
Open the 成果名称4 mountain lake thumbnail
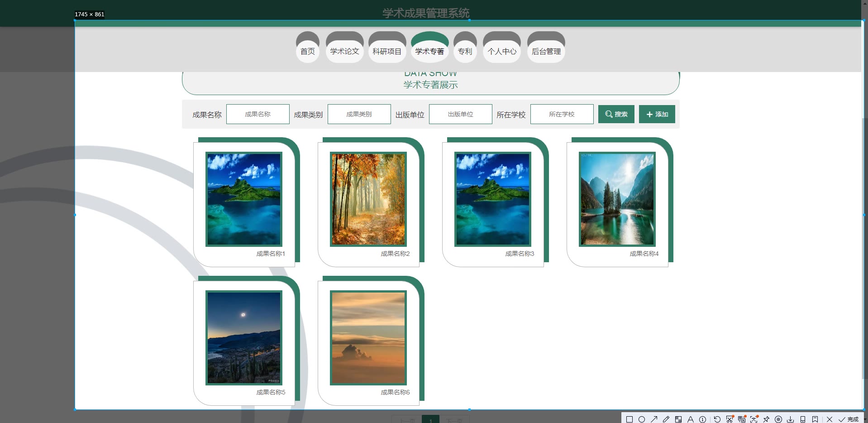[617, 199]
